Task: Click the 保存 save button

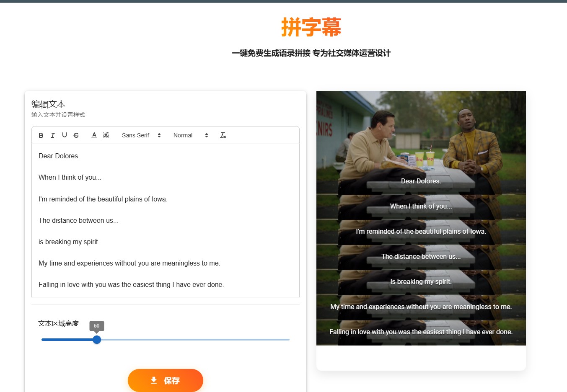Action: tap(166, 380)
